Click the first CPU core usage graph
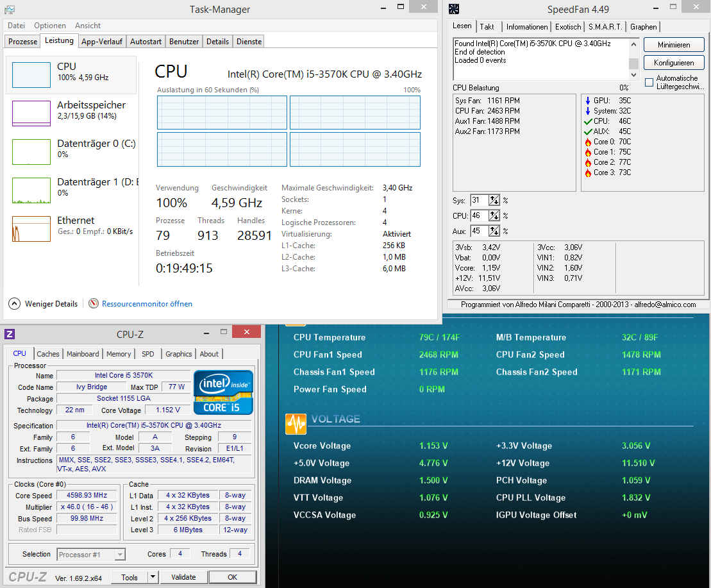 (222, 112)
